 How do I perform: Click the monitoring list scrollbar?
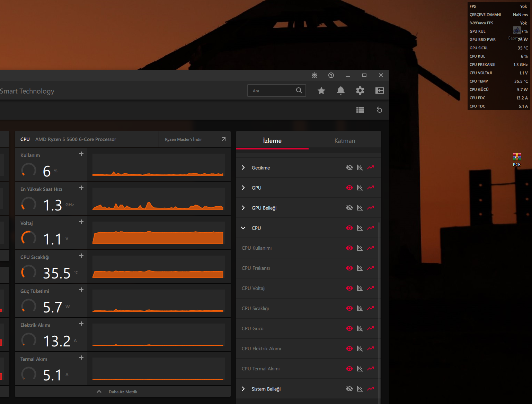[379, 312]
